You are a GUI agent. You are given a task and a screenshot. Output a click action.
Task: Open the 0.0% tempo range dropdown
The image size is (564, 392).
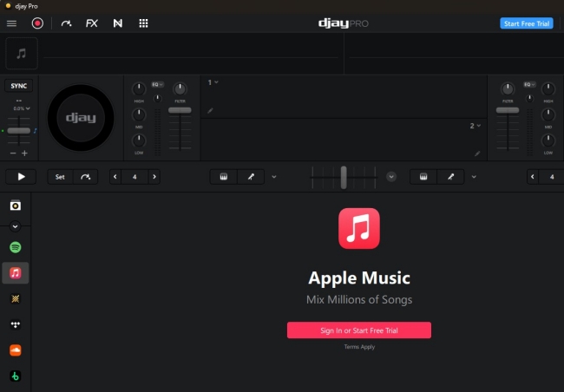pyautogui.click(x=22, y=108)
